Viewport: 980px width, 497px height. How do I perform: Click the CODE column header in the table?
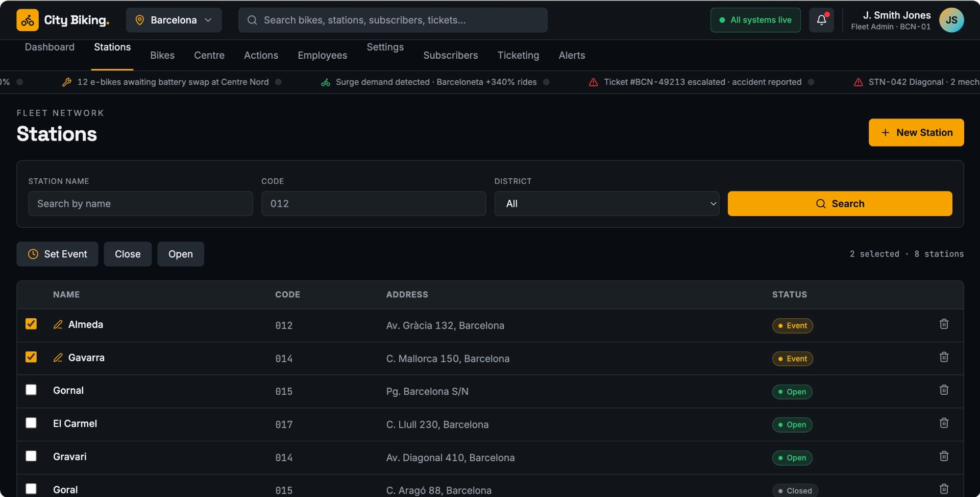287,295
